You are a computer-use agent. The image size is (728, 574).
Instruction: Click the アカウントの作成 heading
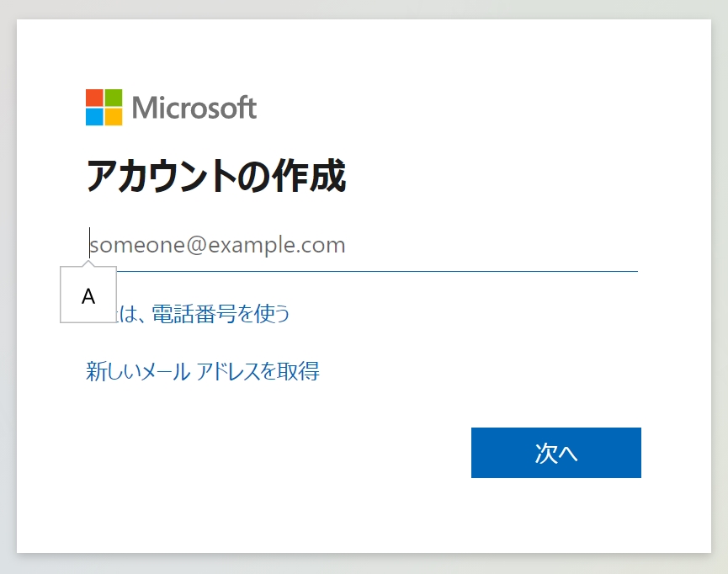216,176
